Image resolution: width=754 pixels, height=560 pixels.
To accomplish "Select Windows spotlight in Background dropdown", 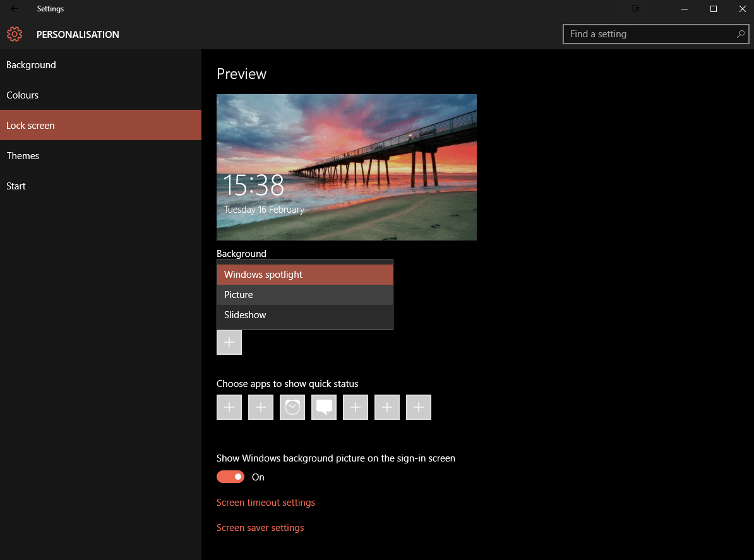I will (x=305, y=275).
